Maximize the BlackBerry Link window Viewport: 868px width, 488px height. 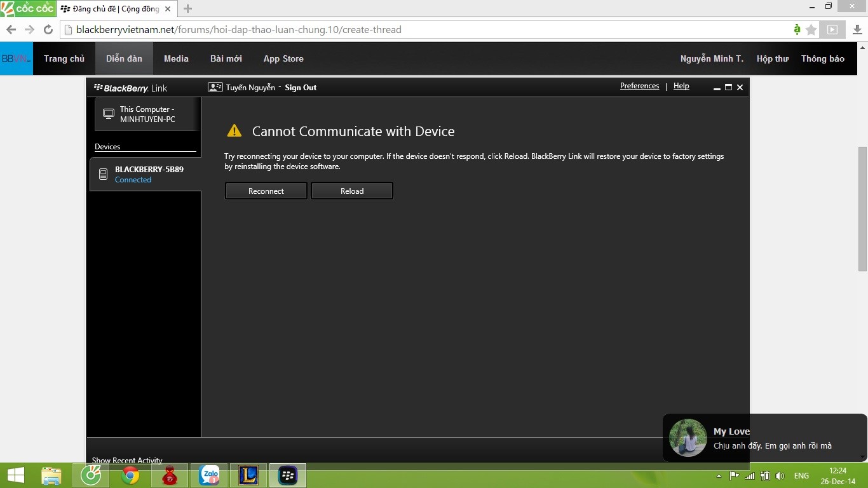(x=728, y=88)
